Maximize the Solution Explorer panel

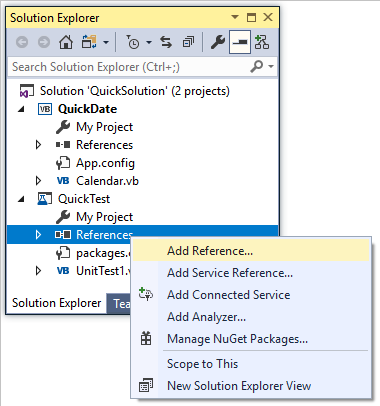(252, 17)
